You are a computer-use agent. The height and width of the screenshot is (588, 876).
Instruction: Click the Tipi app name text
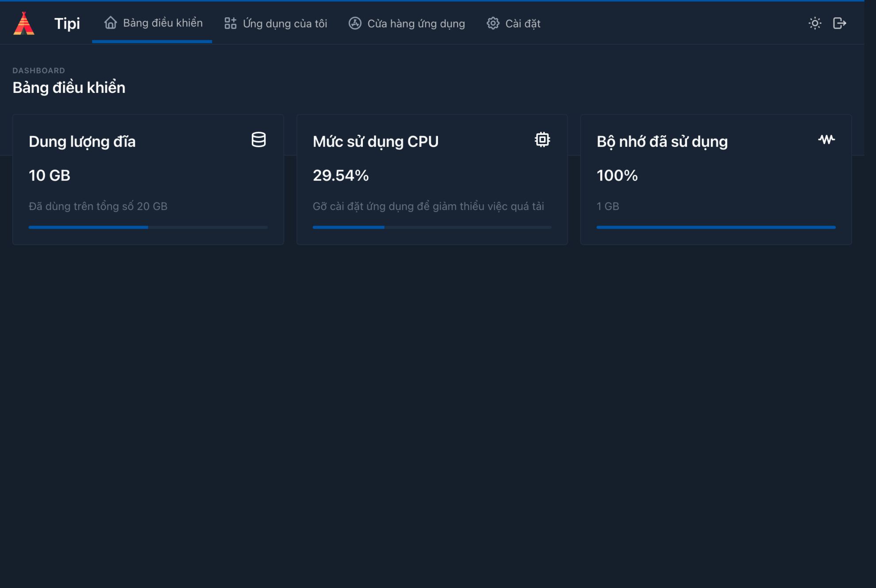coord(67,23)
